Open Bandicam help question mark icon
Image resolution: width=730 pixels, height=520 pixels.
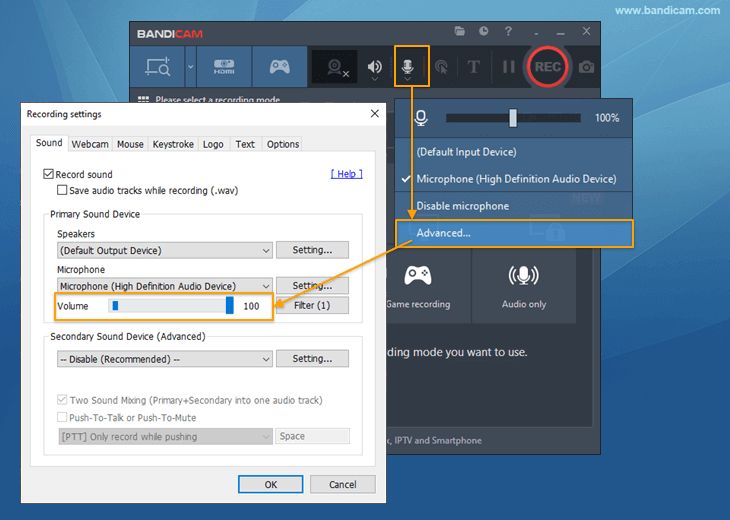(x=508, y=31)
